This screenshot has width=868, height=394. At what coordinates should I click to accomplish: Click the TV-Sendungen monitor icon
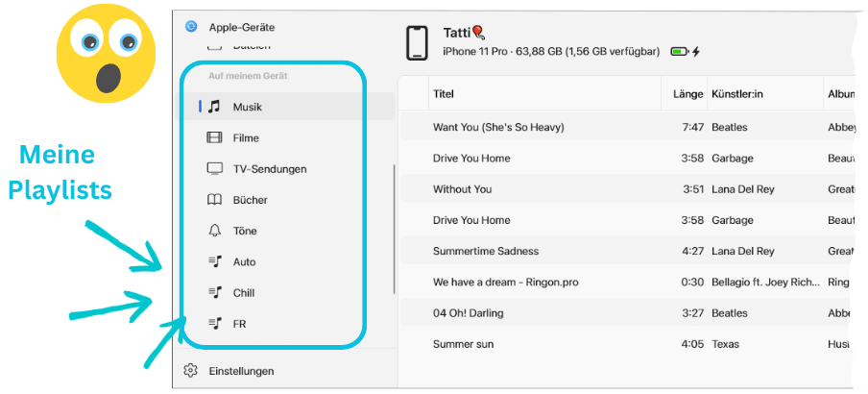pyautogui.click(x=214, y=168)
